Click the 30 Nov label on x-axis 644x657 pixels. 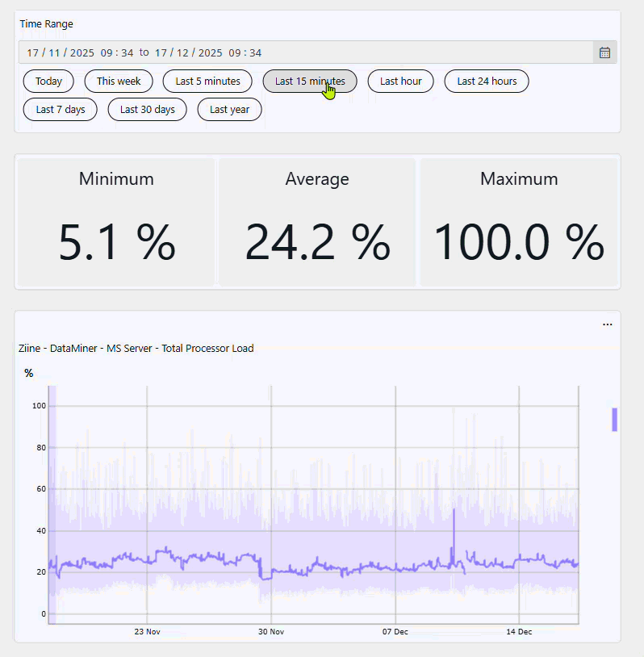pyautogui.click(x=271, y=632)
